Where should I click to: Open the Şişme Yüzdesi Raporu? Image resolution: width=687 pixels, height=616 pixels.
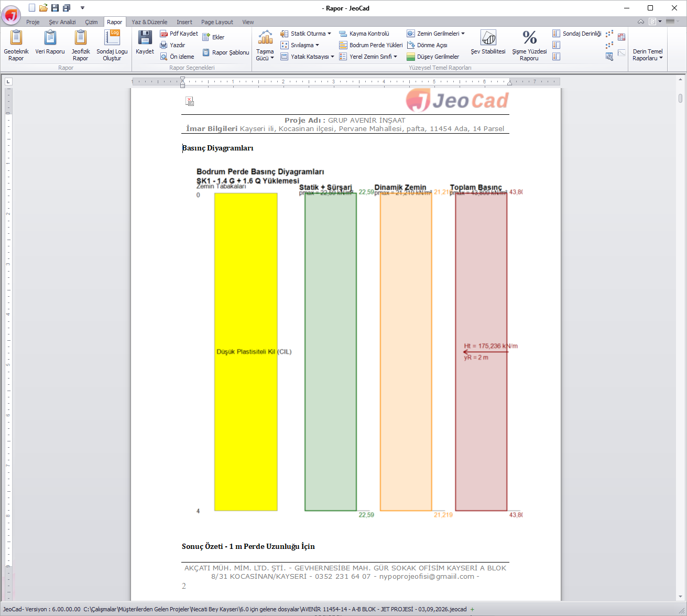529,46
